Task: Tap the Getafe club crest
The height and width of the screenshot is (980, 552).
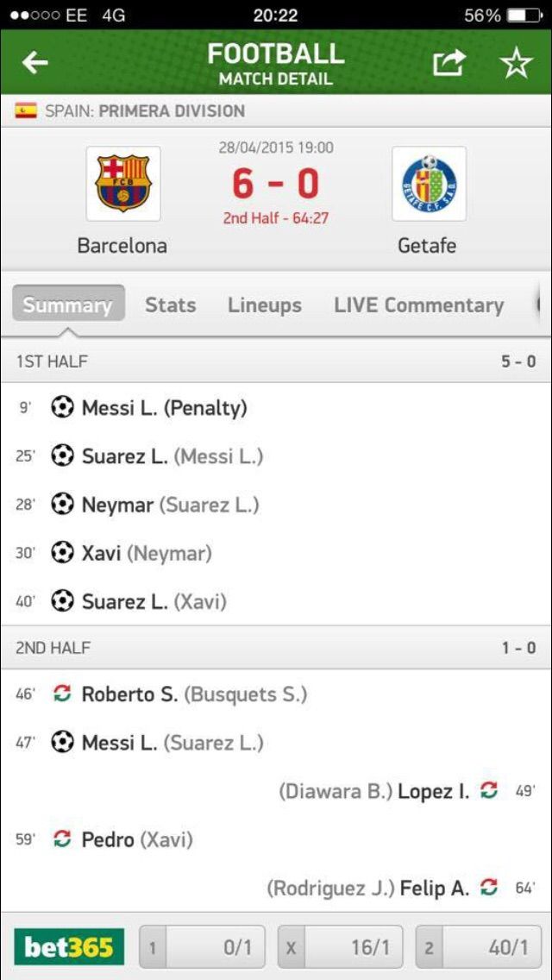Action: coord(429,184)
